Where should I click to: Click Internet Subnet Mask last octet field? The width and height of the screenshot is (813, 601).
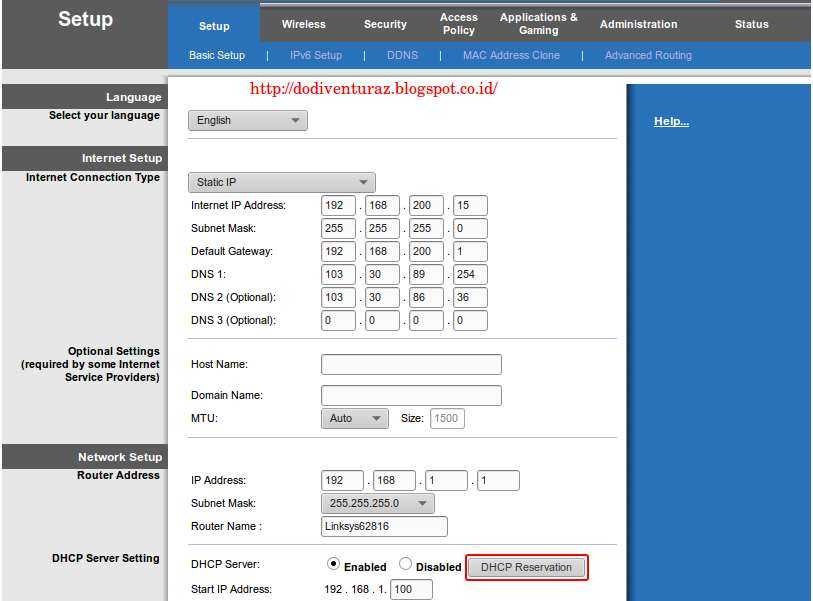pos(470,228)
